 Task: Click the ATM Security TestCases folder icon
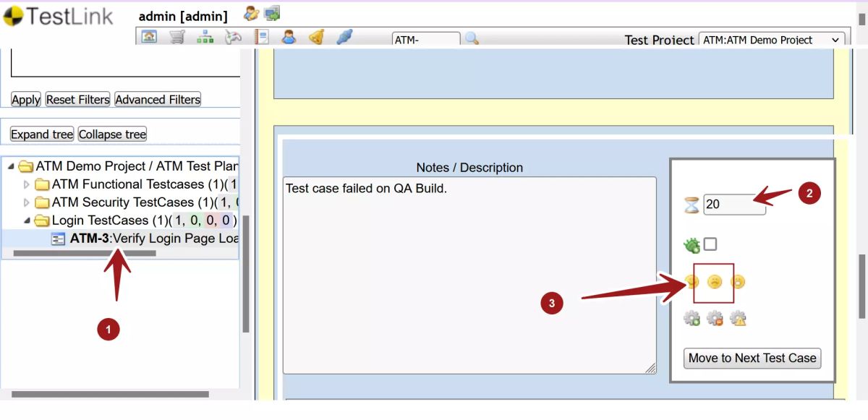[x=42, y=202]
